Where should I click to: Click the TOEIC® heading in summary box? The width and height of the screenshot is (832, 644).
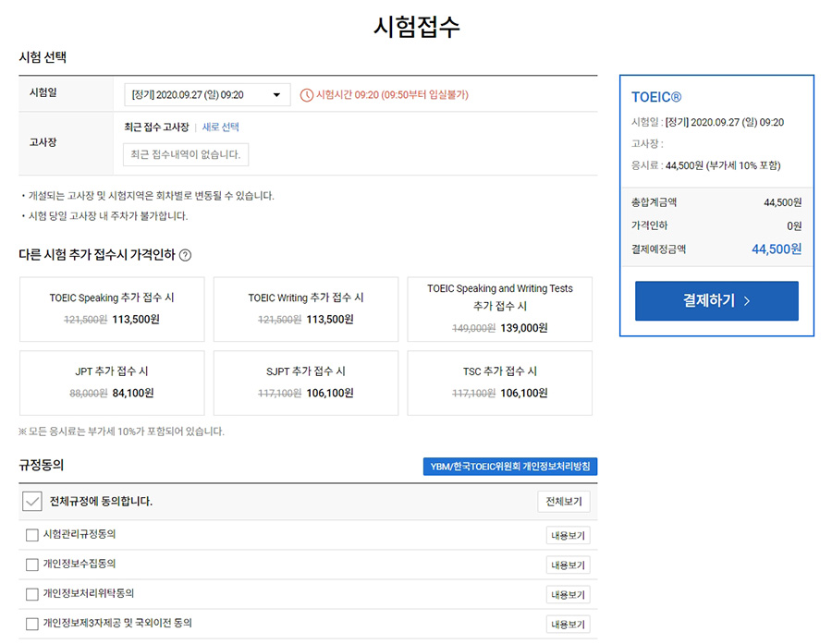[x=656, y=97]
